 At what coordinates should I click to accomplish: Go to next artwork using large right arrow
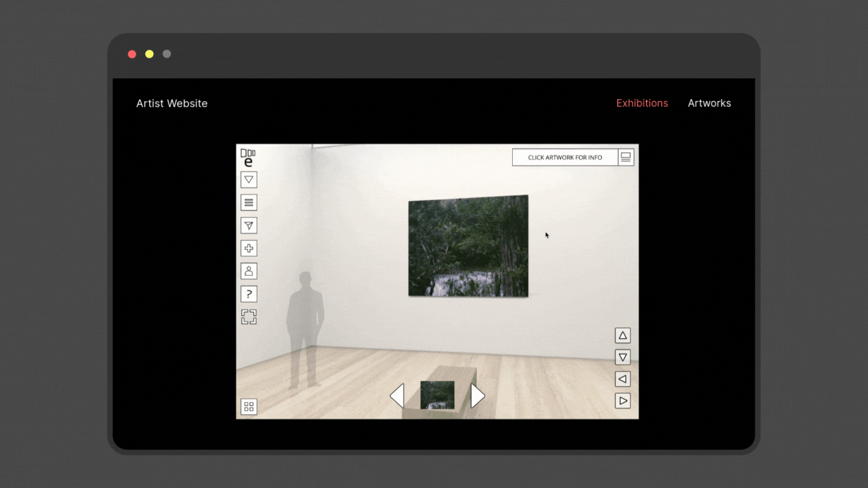click(478, 396)
